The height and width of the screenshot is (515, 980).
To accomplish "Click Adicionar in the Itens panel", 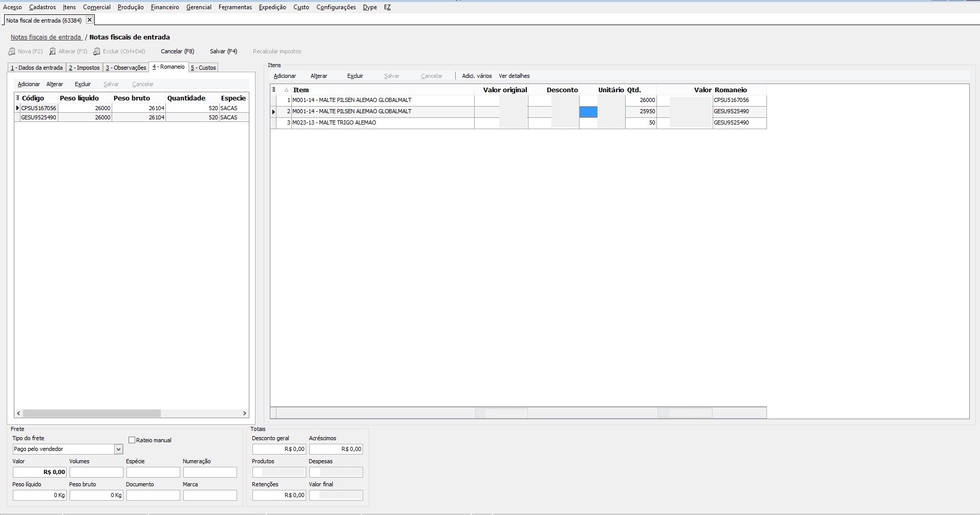I will click(285, 76).
